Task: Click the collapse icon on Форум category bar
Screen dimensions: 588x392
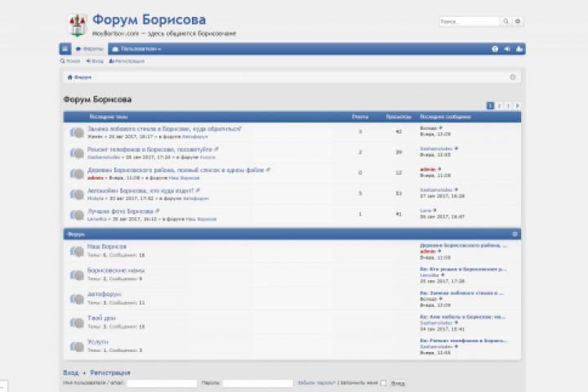Action: (514, 234)
